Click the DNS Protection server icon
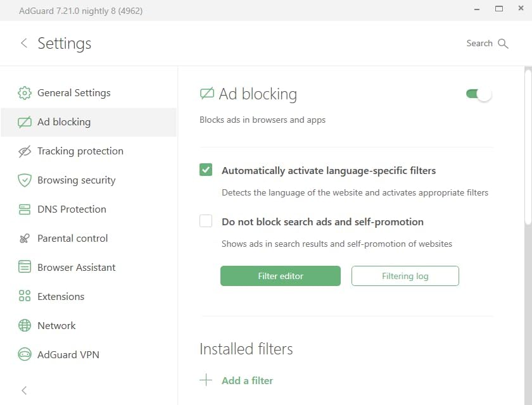 (x=25, y=209)
